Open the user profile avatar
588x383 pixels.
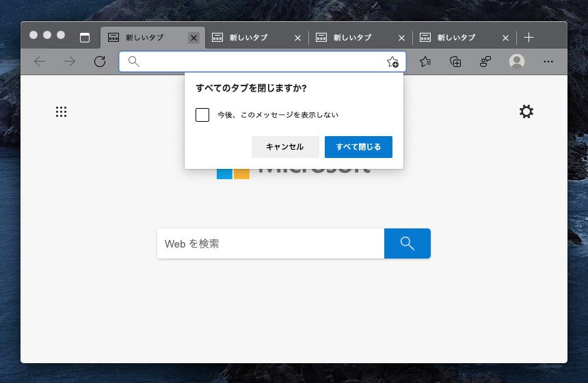click(x=517, y=62)
